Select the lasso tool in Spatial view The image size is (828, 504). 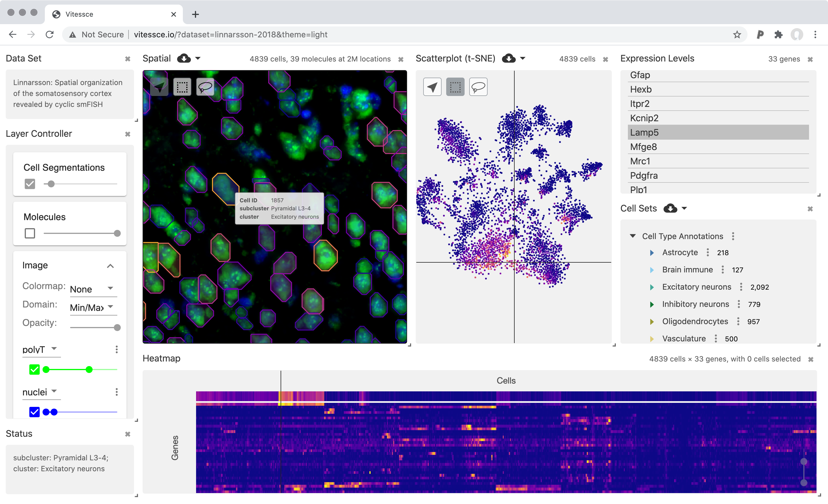click(205, 87)
